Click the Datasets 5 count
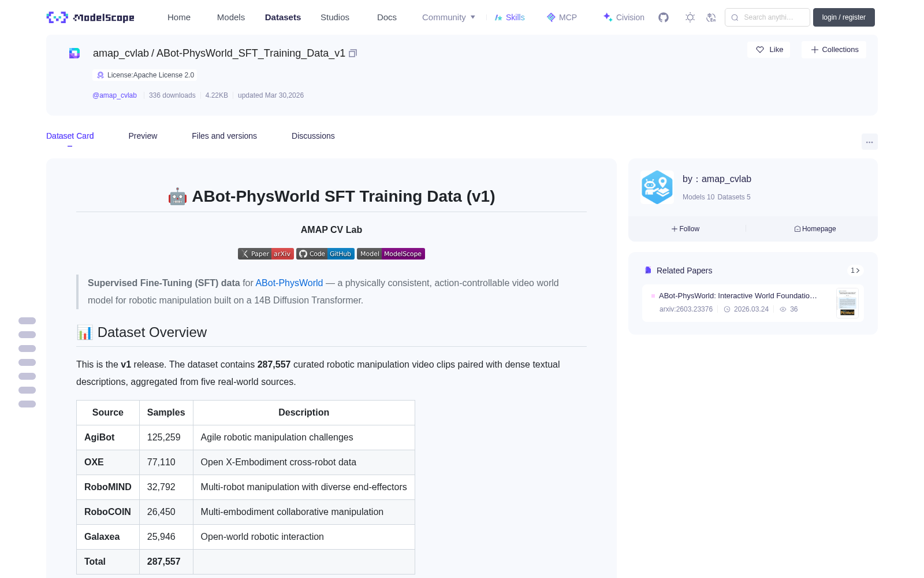This screenshot has width=924, height=578. pyautogui.click(x=734, y=197)
